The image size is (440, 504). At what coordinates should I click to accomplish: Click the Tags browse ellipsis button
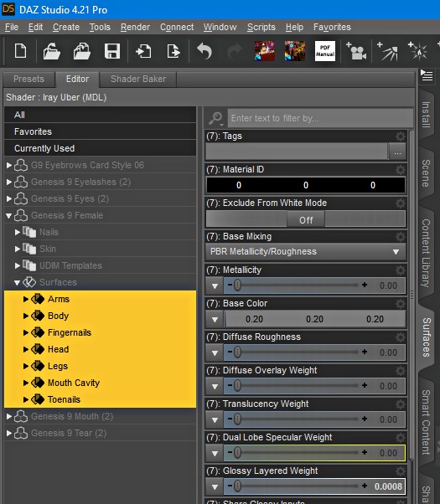[397, 153]
